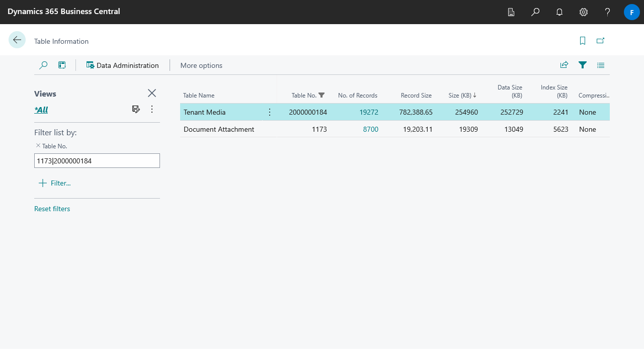Viewport: 644px width, 362px height.
Task: Click the Tell Me search icon in the header
Action: click(x=535, y=12)
